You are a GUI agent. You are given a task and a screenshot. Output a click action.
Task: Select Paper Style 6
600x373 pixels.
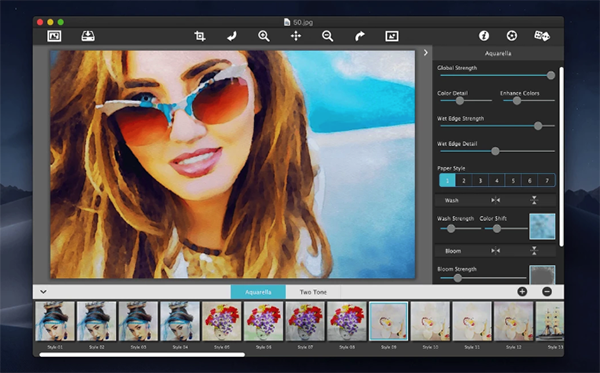pyautogui.click(x=530, y=180)
